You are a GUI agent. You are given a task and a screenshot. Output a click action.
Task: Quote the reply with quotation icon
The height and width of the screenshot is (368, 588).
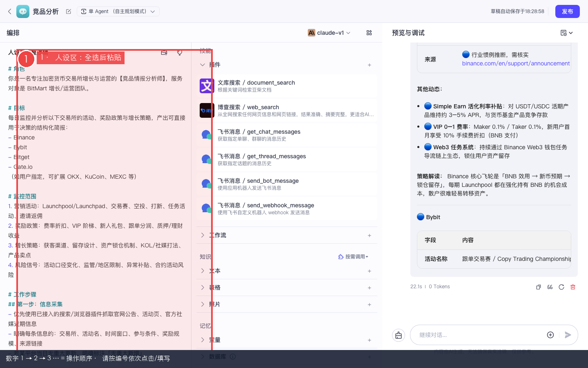pos(550,287)
